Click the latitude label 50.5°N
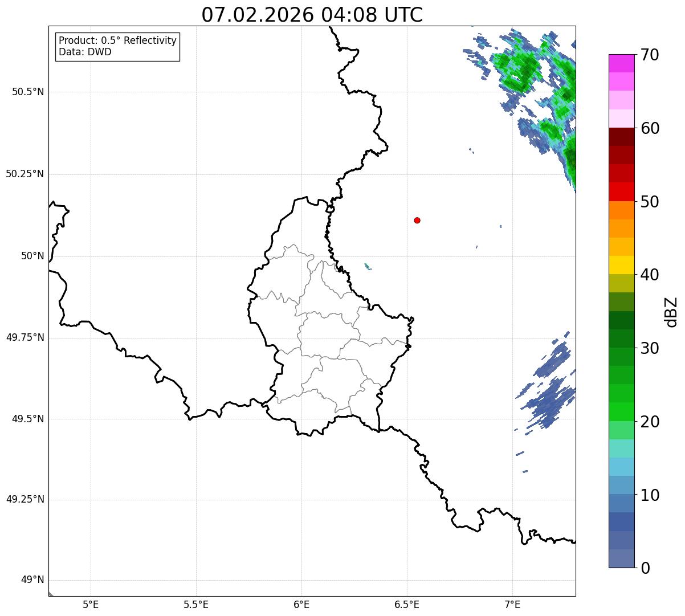This screenshot has height=616, width=685. point(28,92)
